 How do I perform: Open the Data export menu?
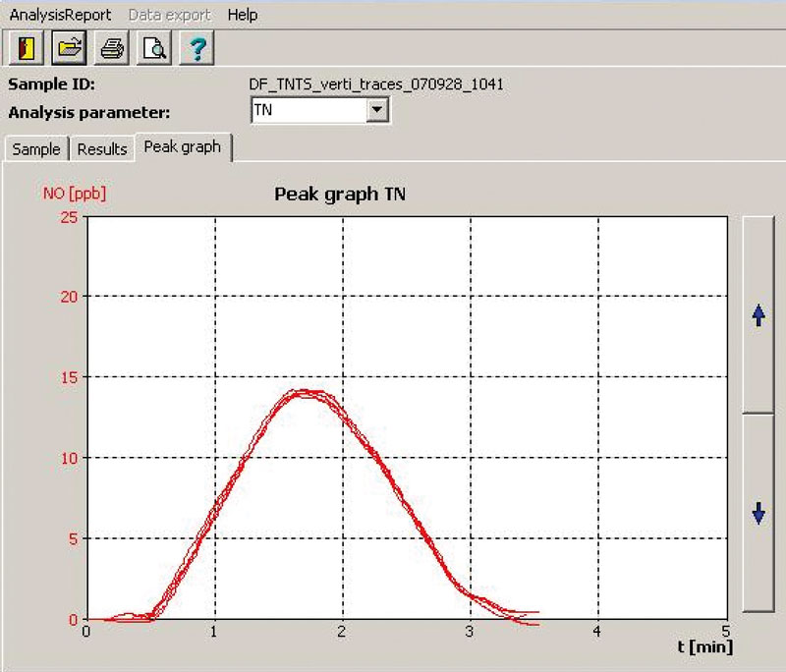coord(169,15)
